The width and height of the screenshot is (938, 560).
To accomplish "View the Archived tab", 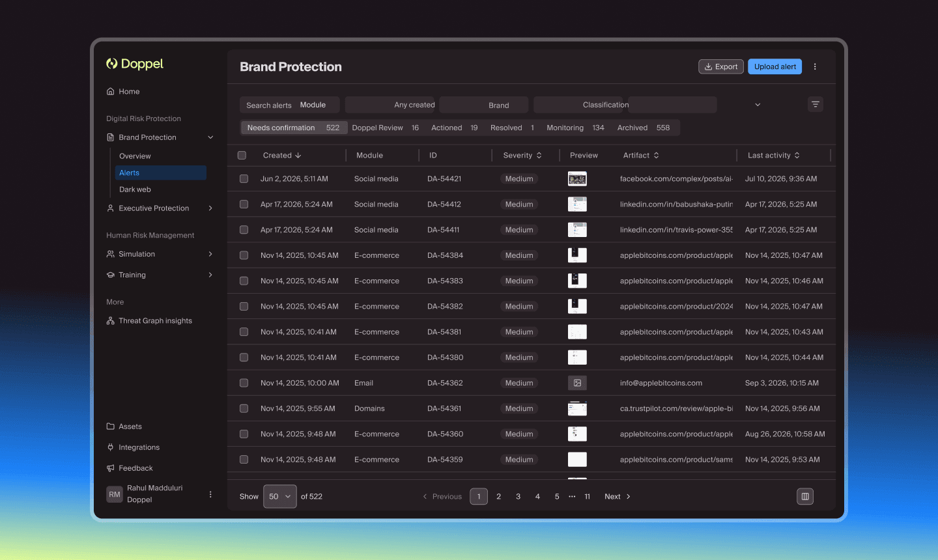I will tap(644, 128).
